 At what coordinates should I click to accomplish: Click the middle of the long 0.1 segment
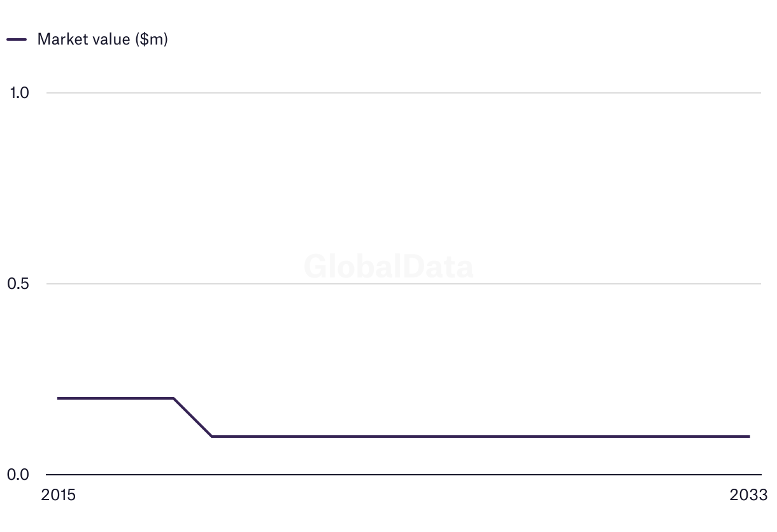coord(480,437)
